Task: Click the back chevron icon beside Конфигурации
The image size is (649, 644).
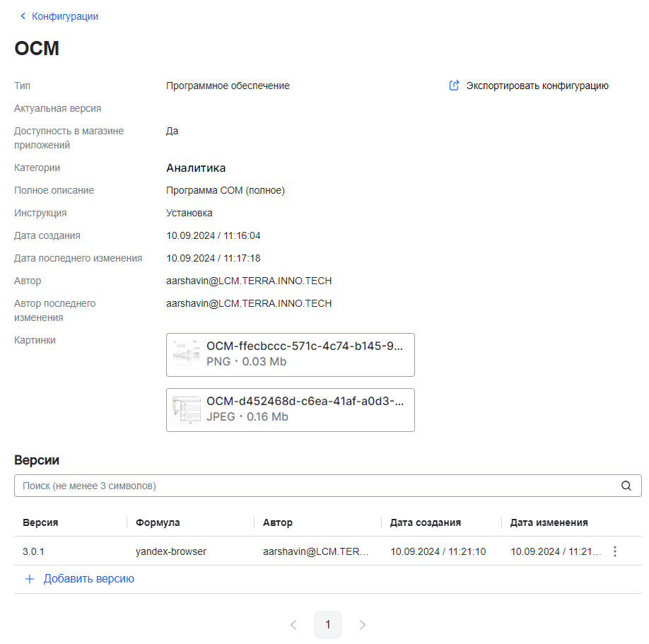Action: tap(23, 16)
